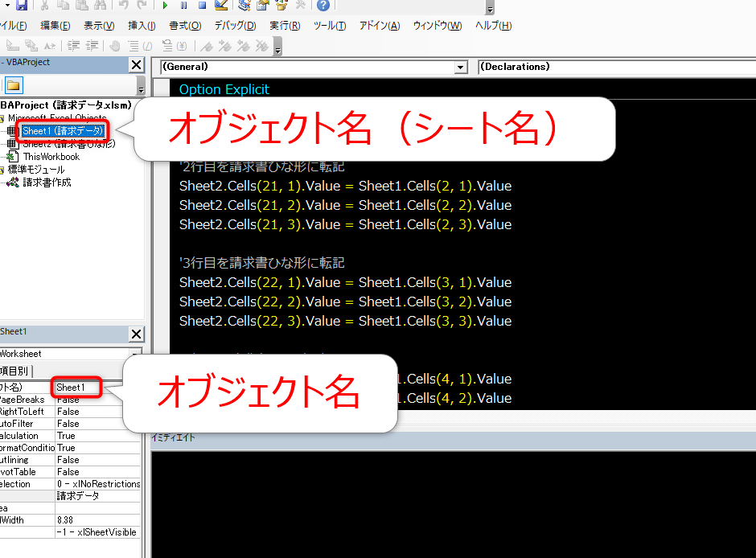
Task: Switch to the 項目別 properties tab
Action: click(x=14, y=371)
